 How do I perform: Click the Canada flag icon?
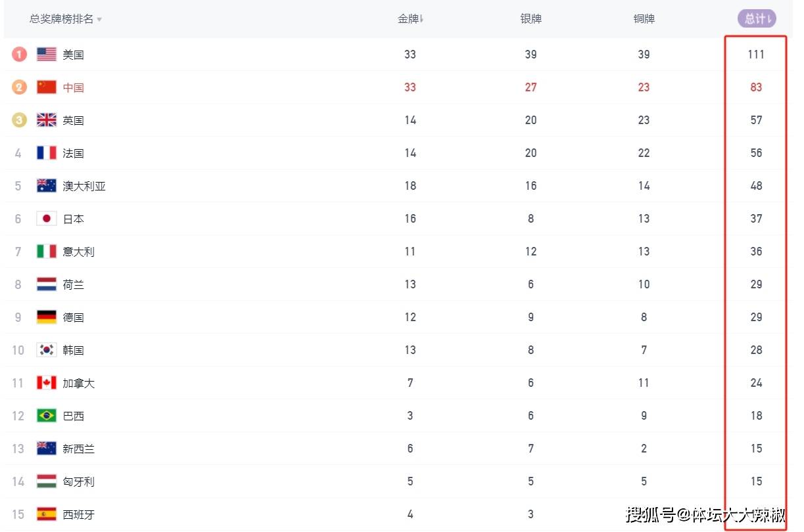pyautogui.click(x=46, y=383)
